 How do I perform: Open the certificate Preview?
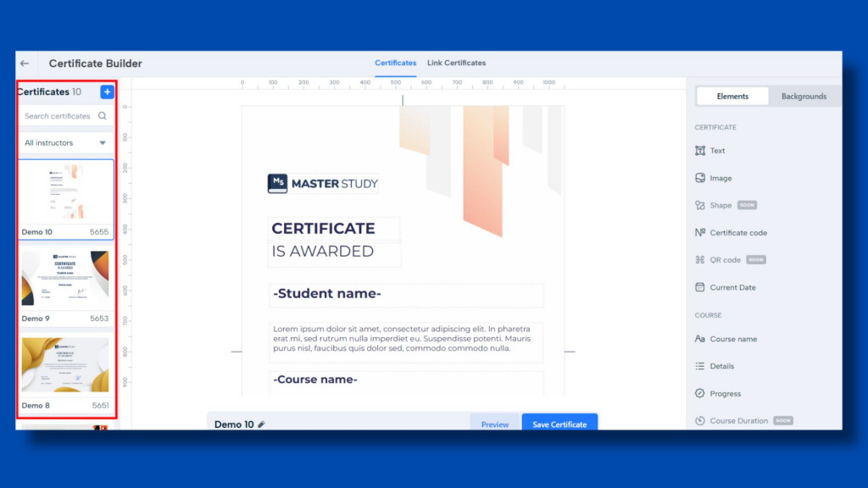(x=494, y=424)
